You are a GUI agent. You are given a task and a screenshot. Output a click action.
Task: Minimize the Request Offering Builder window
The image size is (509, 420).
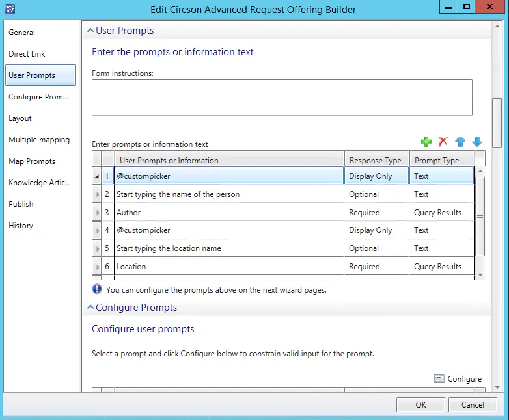(448, 7)
